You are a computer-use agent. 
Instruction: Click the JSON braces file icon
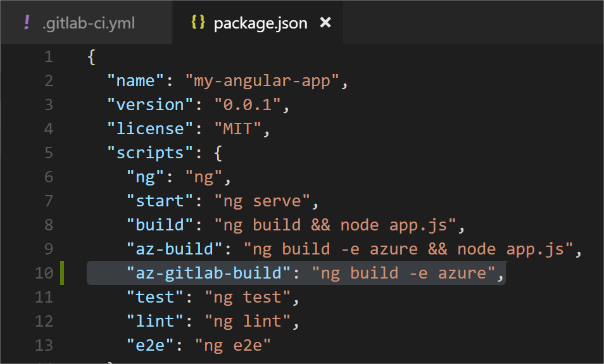(x=198, y=22)
